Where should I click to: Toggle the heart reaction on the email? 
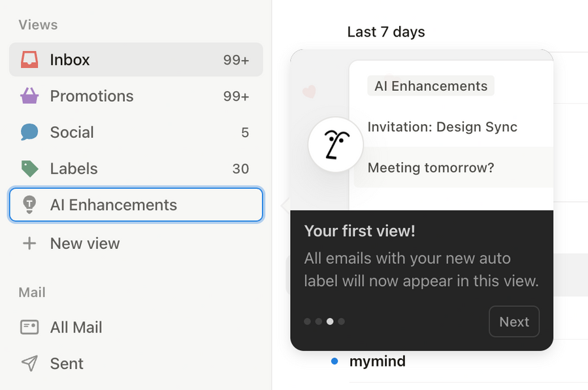[x=309, y=92]
